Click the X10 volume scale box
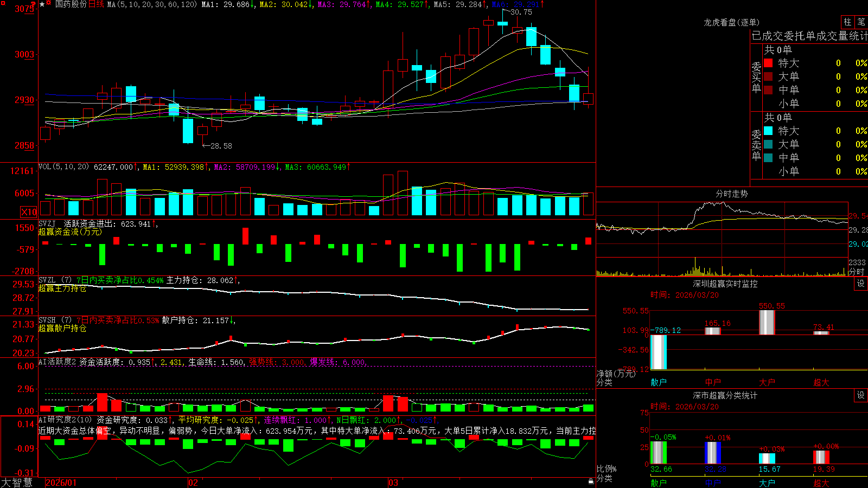The image size is (868, 488). pyautogui.click(x=29, y=212)
